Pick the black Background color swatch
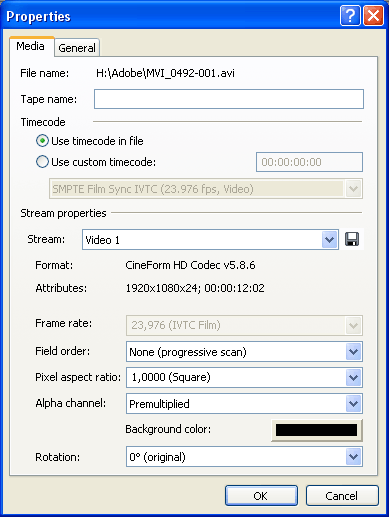 317,430
